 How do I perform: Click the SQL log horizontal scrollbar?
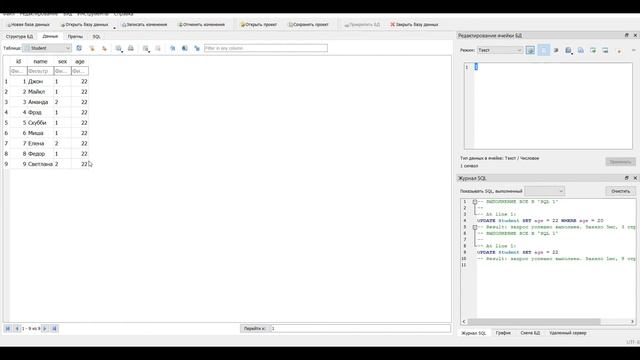534,322
